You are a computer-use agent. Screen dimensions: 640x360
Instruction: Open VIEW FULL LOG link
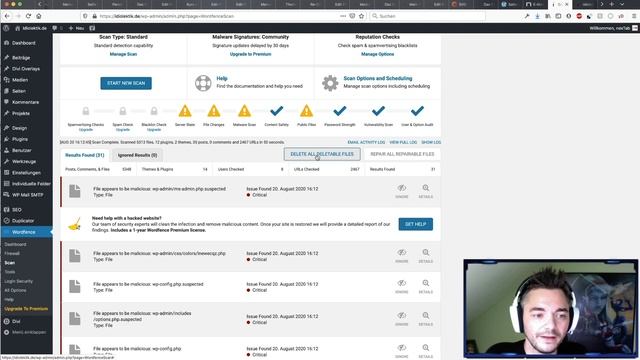point(403,142)
